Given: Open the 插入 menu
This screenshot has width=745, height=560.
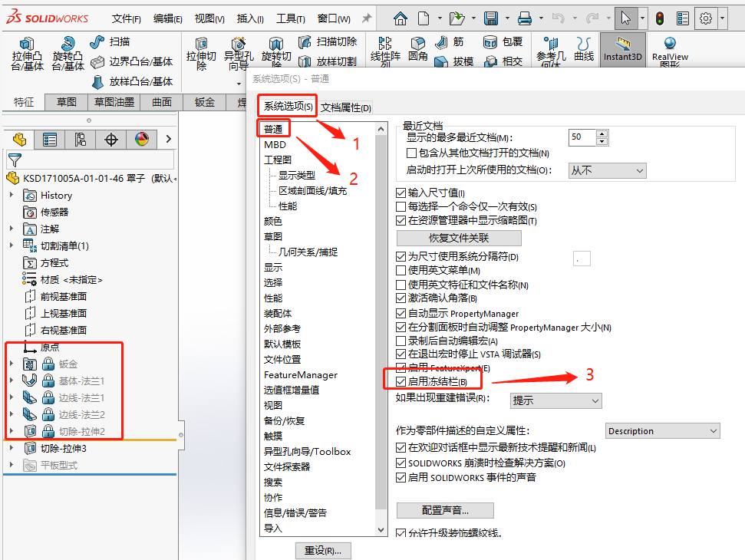Looking at the screenshot, I should click(250, 18).
